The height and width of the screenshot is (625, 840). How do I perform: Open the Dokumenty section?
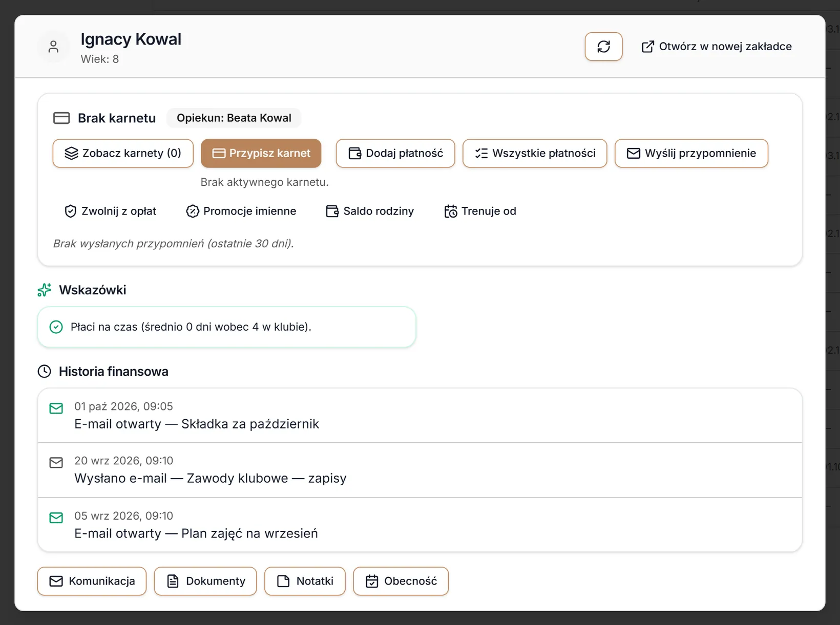coord(205,581)
